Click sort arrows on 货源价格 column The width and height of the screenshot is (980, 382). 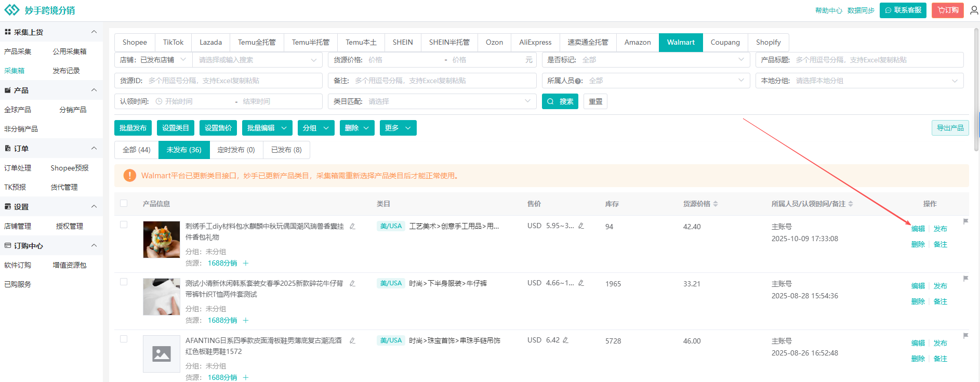pos(716,204)
